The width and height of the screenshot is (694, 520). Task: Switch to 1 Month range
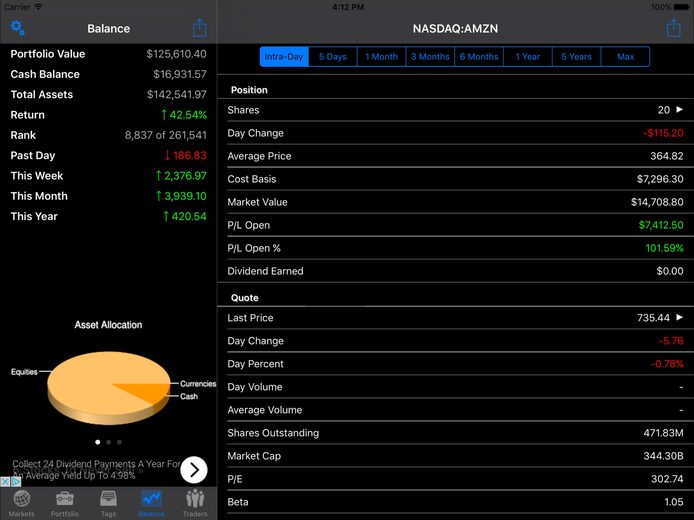(382, 57)
